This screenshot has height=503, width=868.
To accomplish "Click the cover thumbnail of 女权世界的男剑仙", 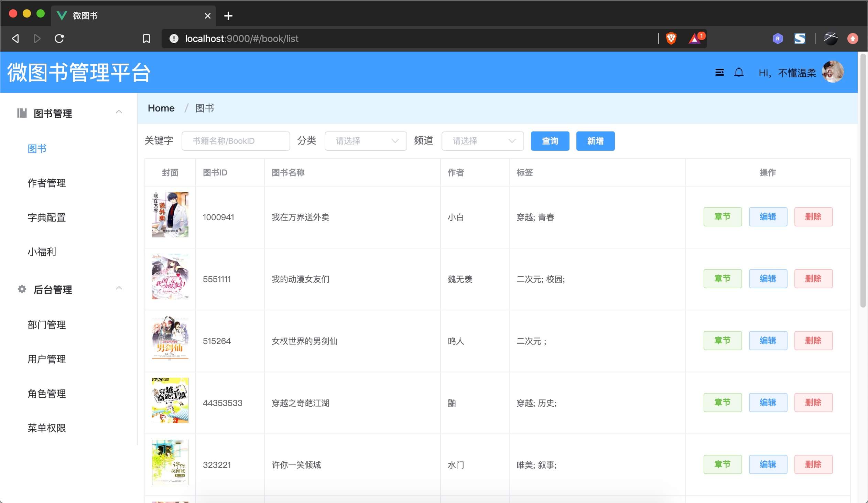I will click(170, 338).
